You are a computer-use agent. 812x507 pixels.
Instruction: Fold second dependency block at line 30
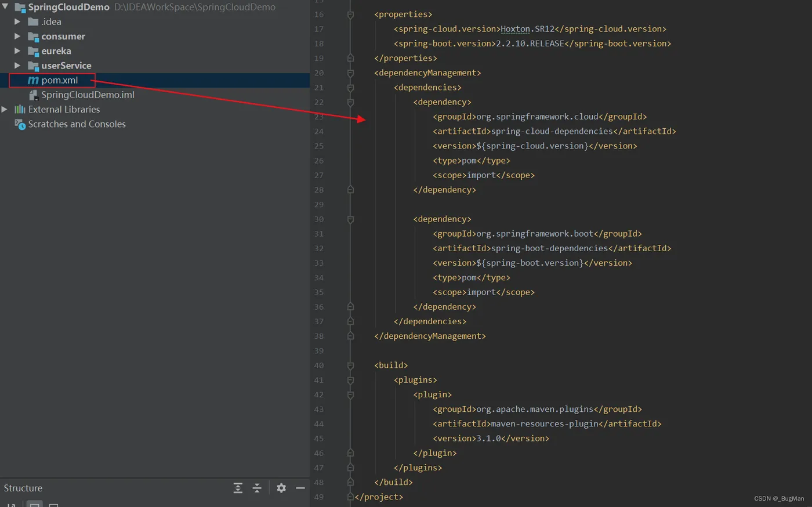coord(350,219)
